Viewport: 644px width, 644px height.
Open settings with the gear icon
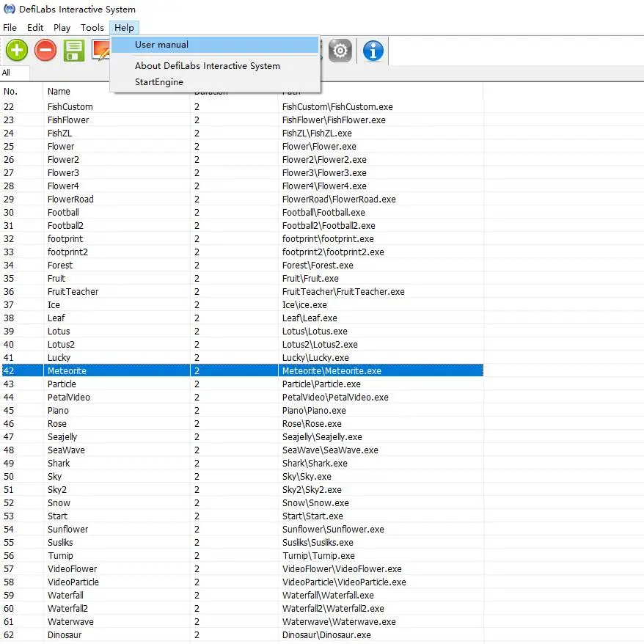click(x=340, y=51)
